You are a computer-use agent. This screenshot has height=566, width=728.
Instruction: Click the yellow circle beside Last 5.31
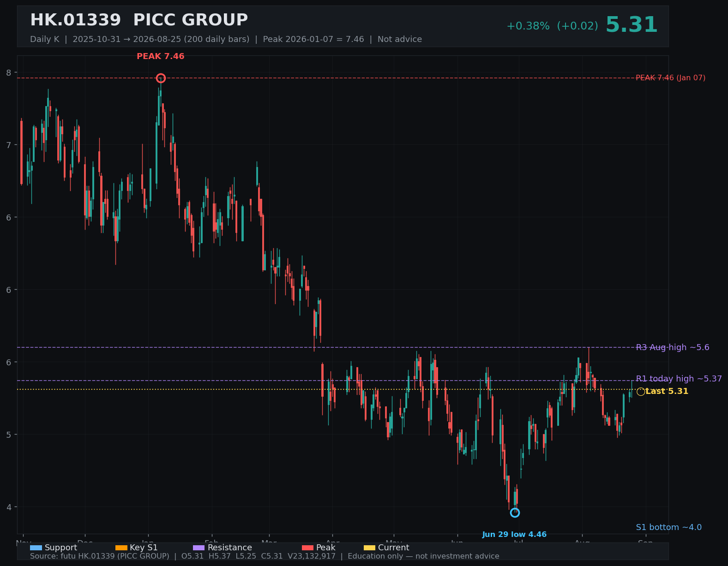click(x=641, y=392)
